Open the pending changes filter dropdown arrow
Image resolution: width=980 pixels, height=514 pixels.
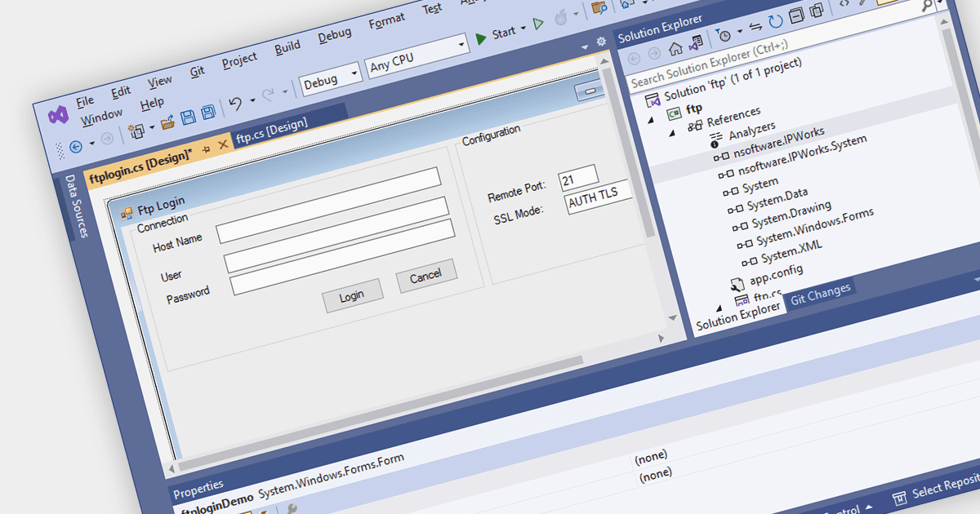pyautogui.click(x=738, y=33)
